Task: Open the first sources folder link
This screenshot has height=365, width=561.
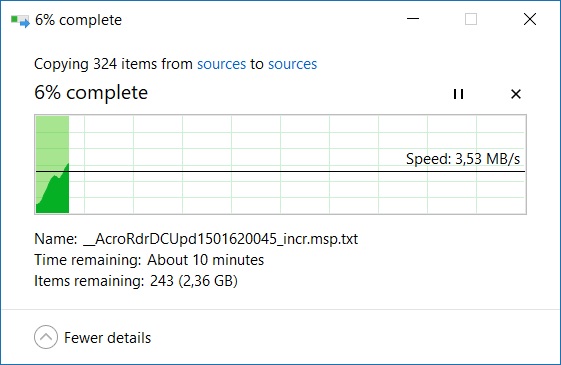Action: click(x=221, y=64)
